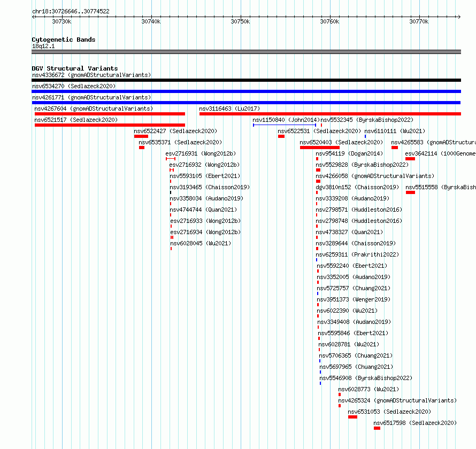Click the nsv4336672 gnomADStructuralVariants label

click(x=91, y=75)
